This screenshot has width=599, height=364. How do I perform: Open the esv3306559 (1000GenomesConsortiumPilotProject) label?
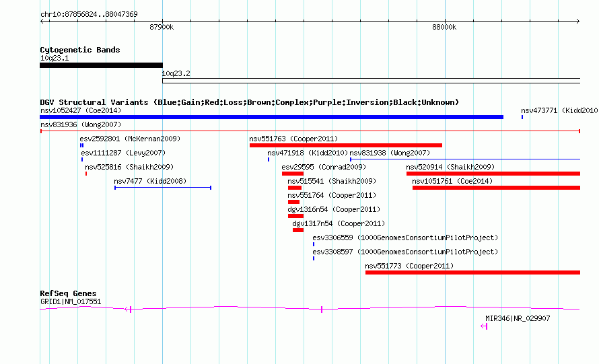[x=405, y=238]
